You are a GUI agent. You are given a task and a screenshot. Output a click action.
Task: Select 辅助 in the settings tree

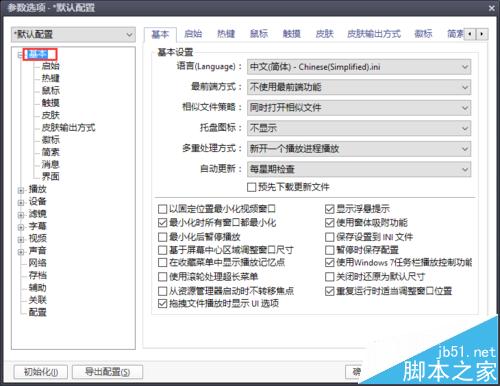tap(38, 288)
